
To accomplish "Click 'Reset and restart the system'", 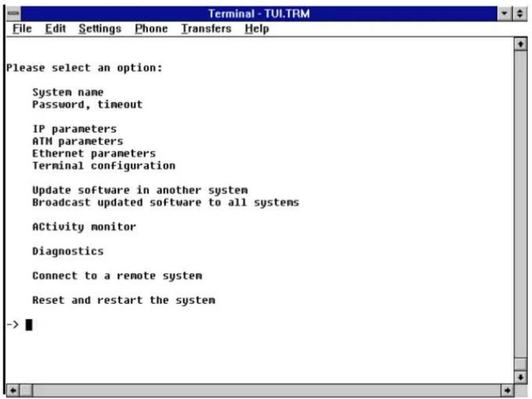I will pos(124,300).
